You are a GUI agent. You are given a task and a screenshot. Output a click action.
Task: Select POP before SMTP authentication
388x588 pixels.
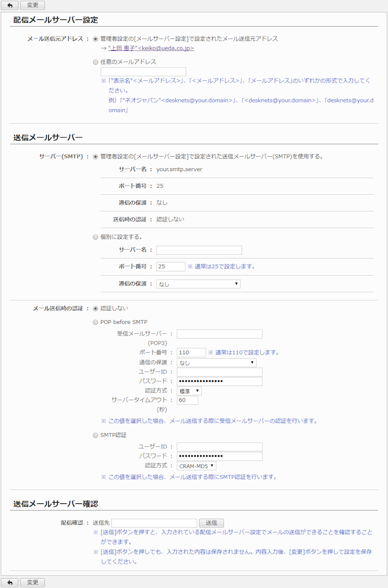pos(96,322)
